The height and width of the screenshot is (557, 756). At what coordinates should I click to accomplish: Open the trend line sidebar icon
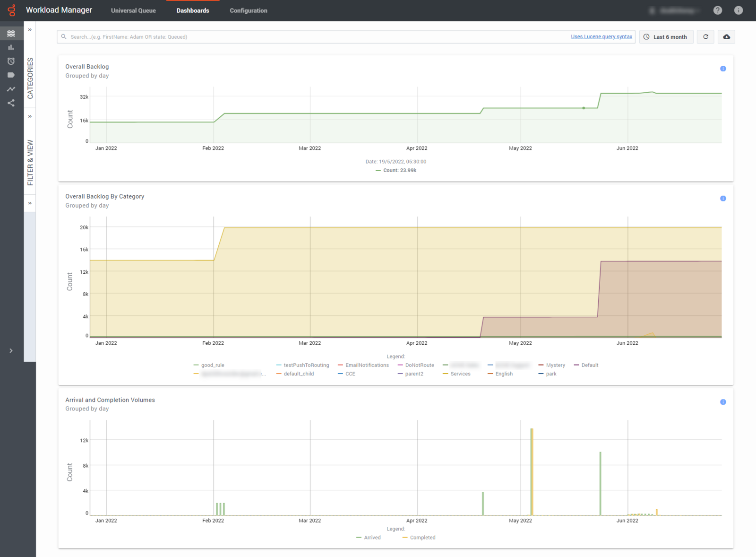[11, 89]
